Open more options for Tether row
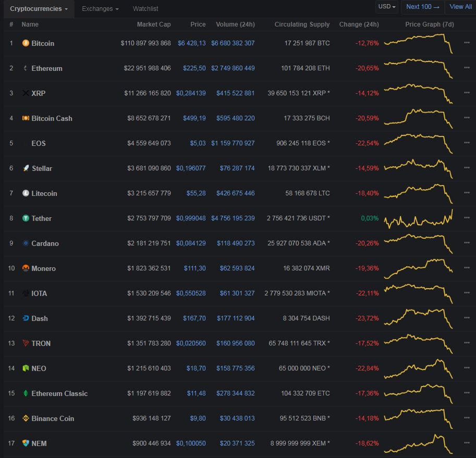Screen dimensions: 476x458 click(x=467, y=218)
